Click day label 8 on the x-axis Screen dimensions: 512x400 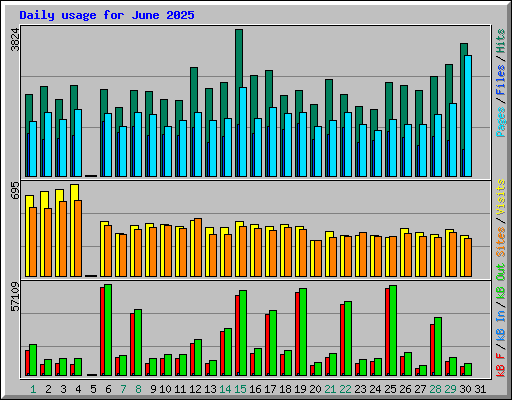tap(138, 389)
